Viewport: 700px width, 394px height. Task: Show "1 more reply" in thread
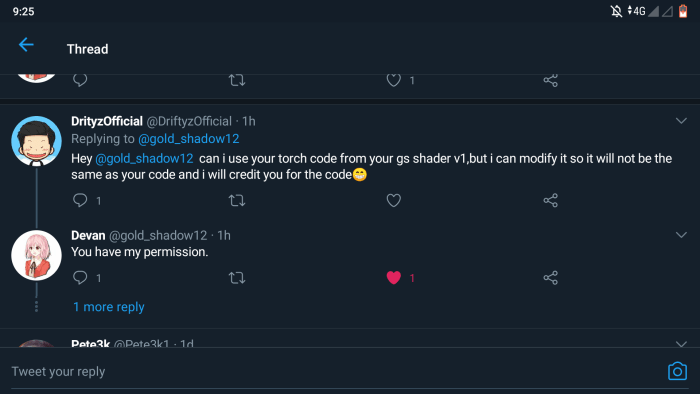coord(108,307)
